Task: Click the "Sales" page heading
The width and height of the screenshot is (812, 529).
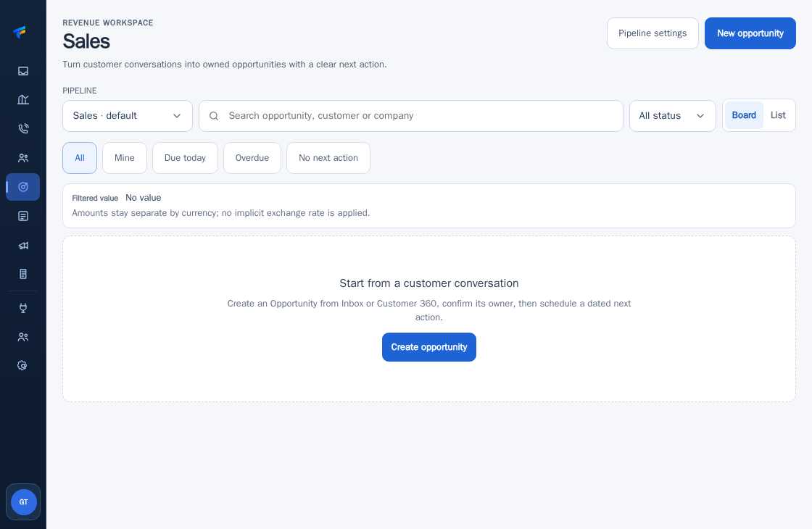Action: 86,41
